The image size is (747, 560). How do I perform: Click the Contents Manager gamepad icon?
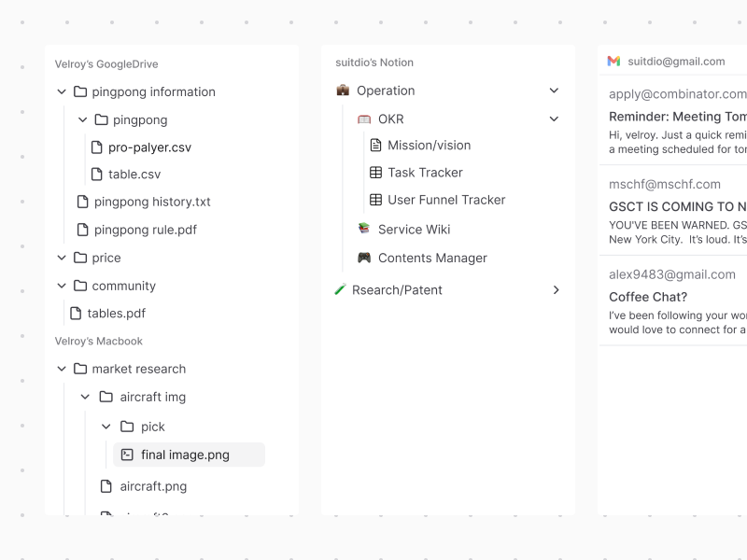364,258
